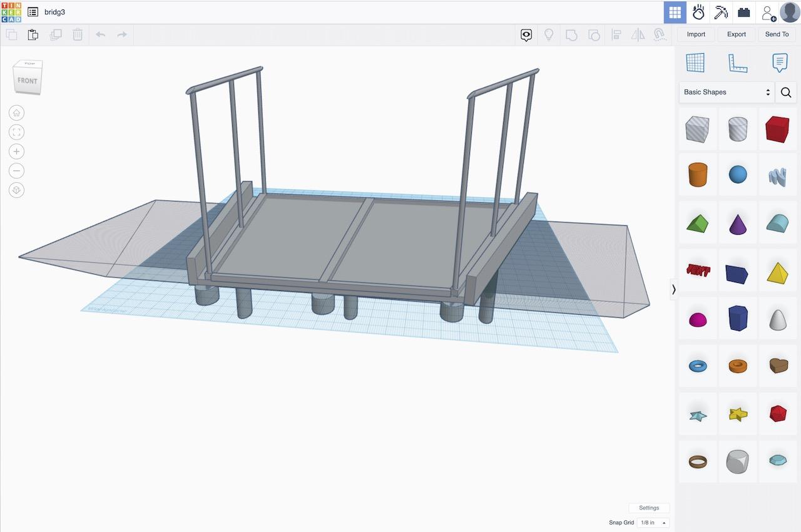Open the Tinkercad home logo
Screen dimensions: 801x532
[11, 12]
